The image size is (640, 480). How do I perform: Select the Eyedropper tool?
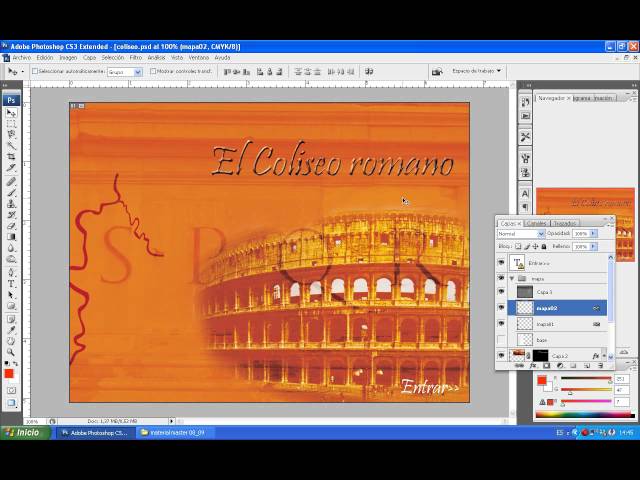coord(11,330)
